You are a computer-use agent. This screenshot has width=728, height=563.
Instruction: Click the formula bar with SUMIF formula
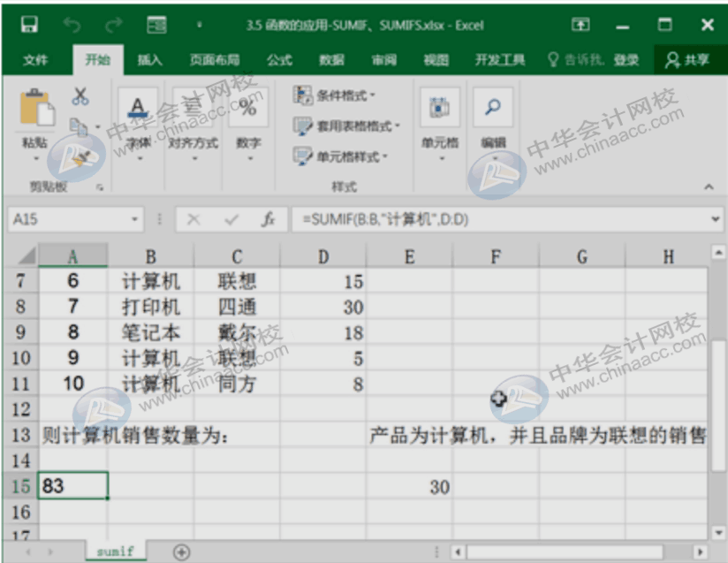coord(499,219)
